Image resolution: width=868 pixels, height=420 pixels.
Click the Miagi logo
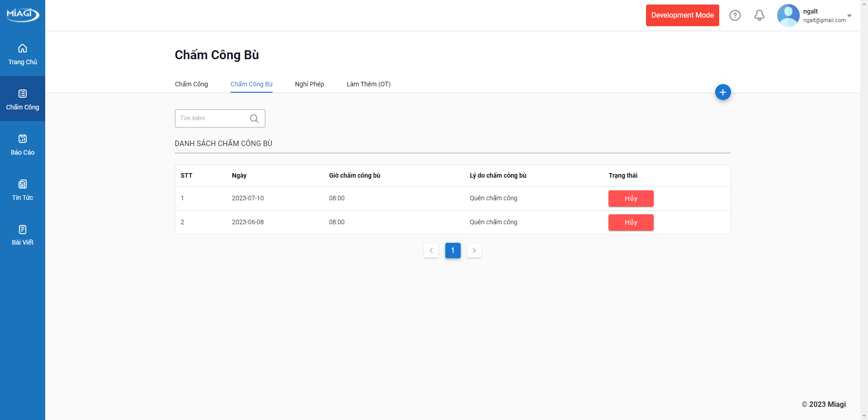(x=23, y=14)
